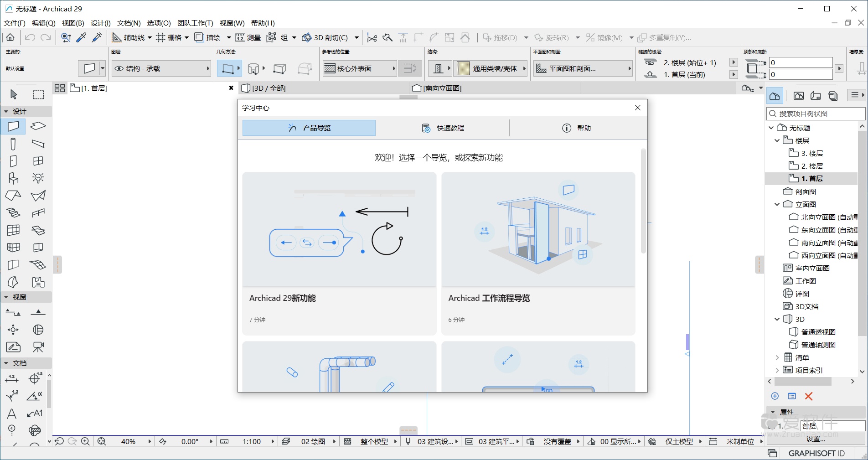The height and width of the screenshot is (460, 868).
Task: Click the Learning Center vertical scrollbar
Action: coord(643,201)
